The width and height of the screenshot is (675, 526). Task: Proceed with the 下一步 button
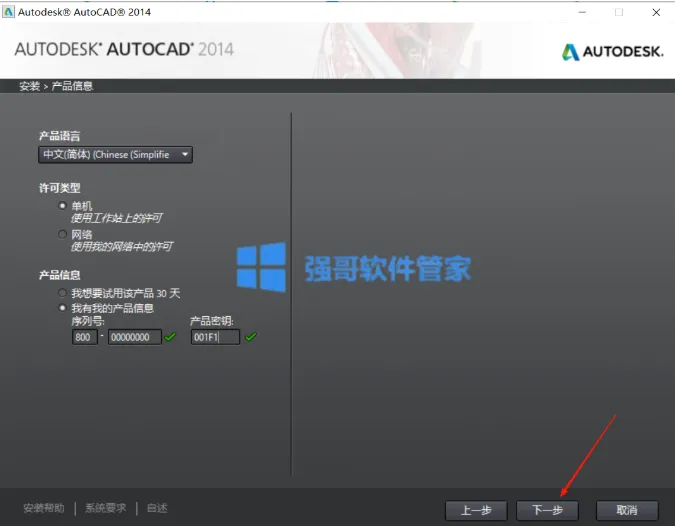click(x=547, y=511)
